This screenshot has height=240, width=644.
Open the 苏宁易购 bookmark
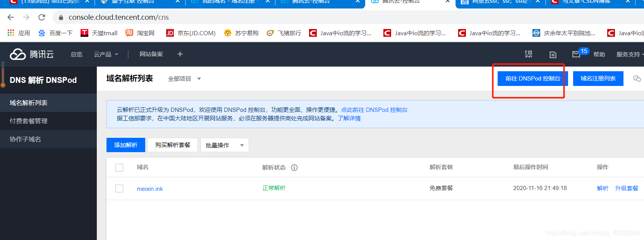241,33
